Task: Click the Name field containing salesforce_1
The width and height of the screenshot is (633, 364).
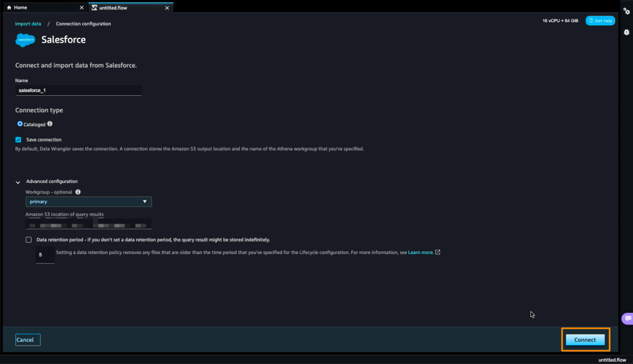Action: coord(79,90)
